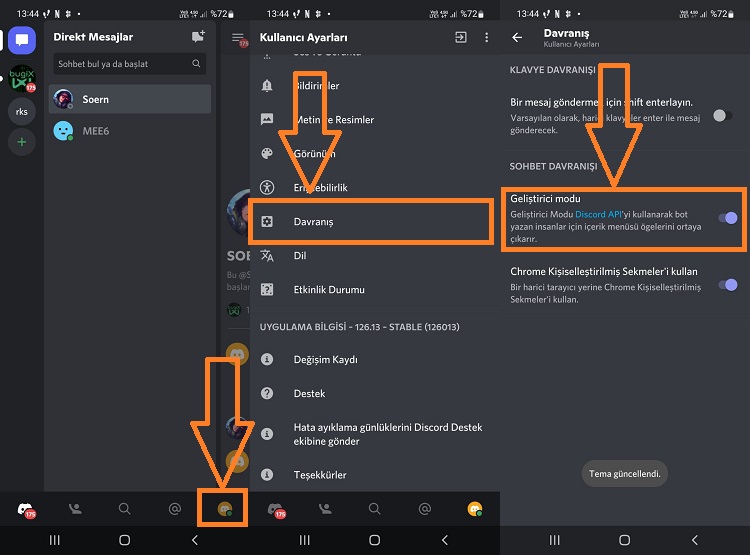
Task: Open the Discord API link
Action: point(598,214)
